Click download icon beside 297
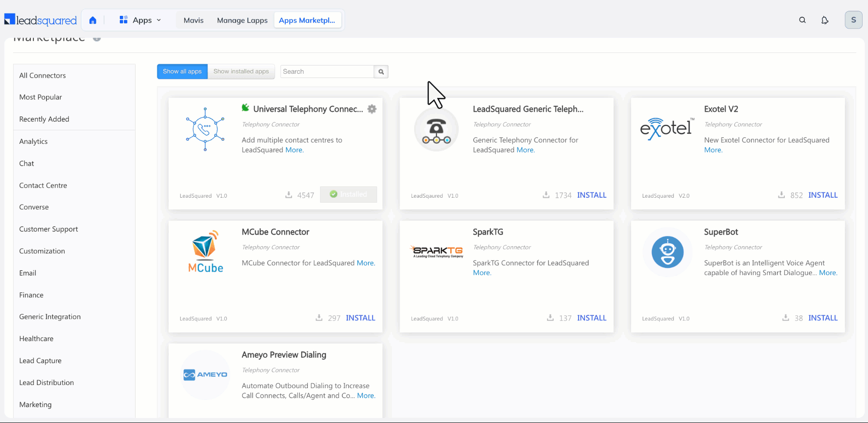The image size is (868, 423). click(319, 318)
